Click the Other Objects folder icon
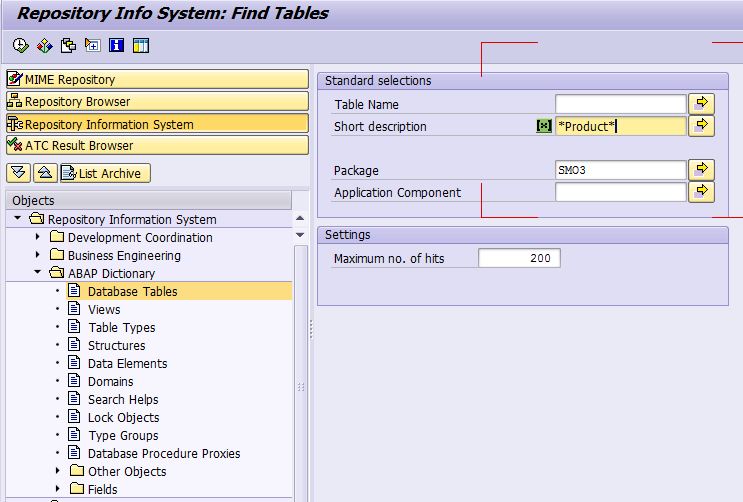Viewport: 743px width, 502px height. (77, 470)
